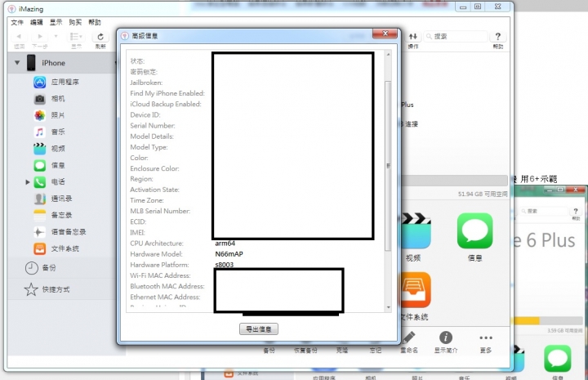
Task: Open 文件系统 file system in sidebar
Action: tap(56, 248)
